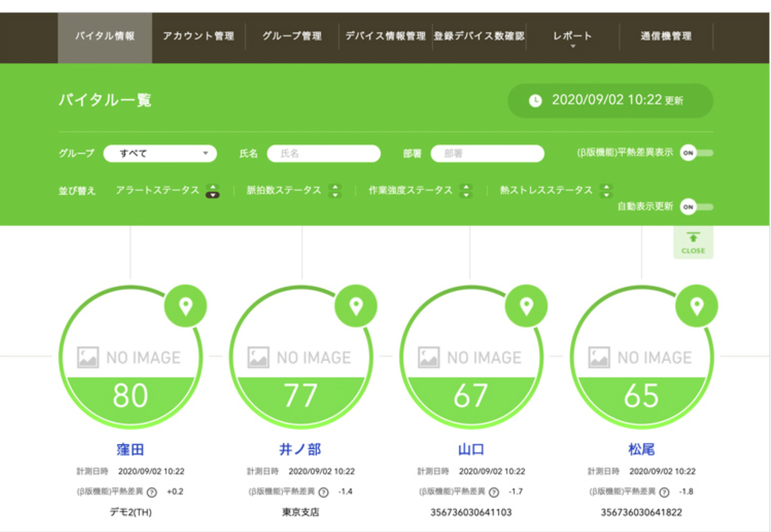Open the アカウント管理 tab
Viewport: 771px width, 532px height.
198,36
